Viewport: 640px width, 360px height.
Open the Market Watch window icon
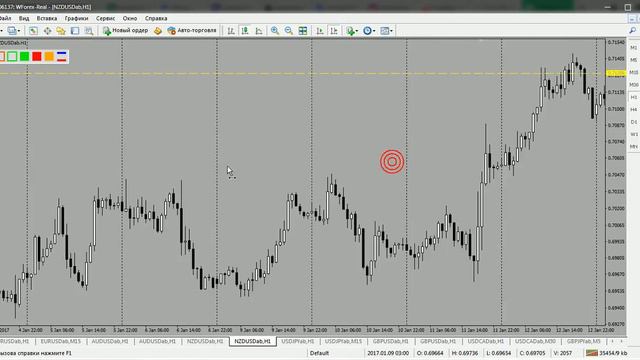coord(33,31)
